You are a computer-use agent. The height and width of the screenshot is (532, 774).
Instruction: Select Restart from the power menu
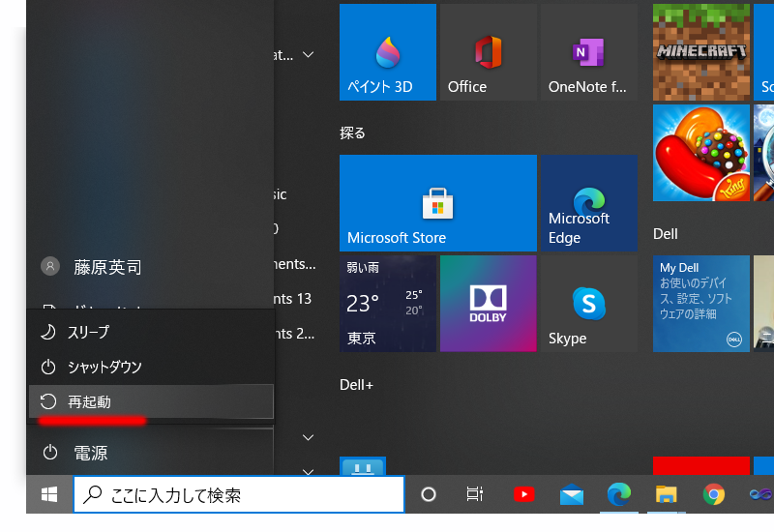[x=151, y=401]
